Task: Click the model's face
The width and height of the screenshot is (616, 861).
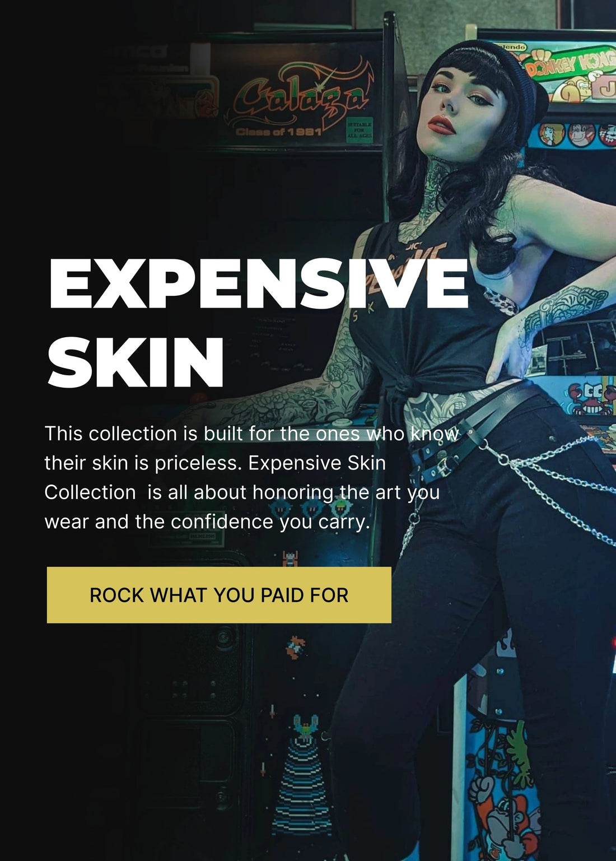Action: pos(459,109)
